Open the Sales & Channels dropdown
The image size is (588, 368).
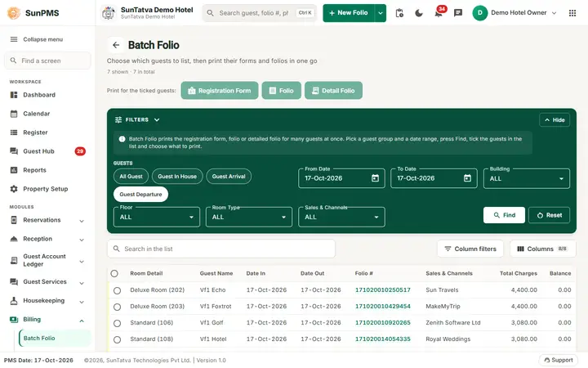(x=341, y=217)
